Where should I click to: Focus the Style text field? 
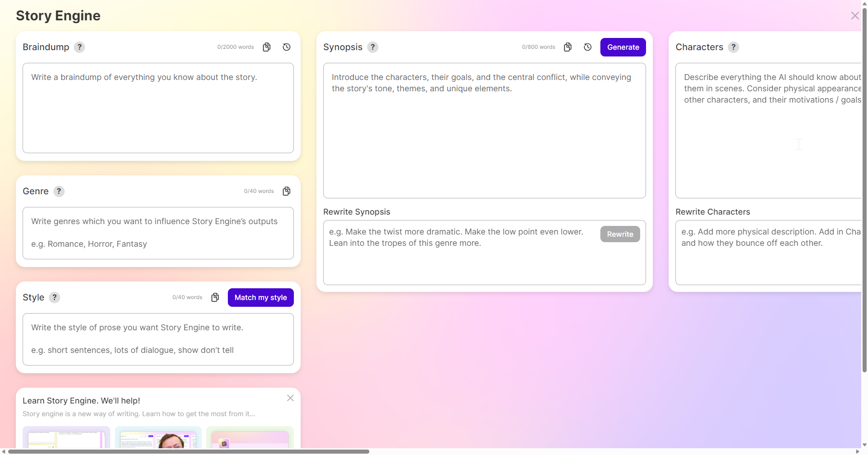[158, 339]
